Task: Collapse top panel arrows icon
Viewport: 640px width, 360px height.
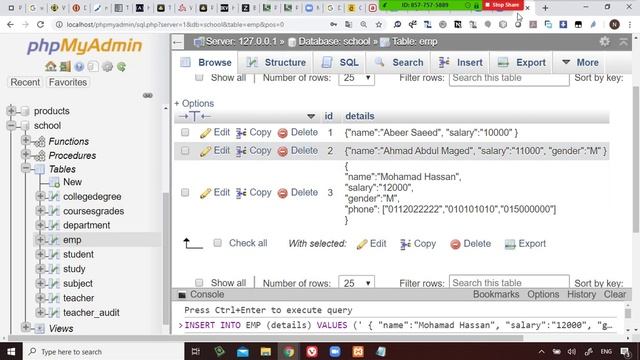Action: [x=623, y=41]
